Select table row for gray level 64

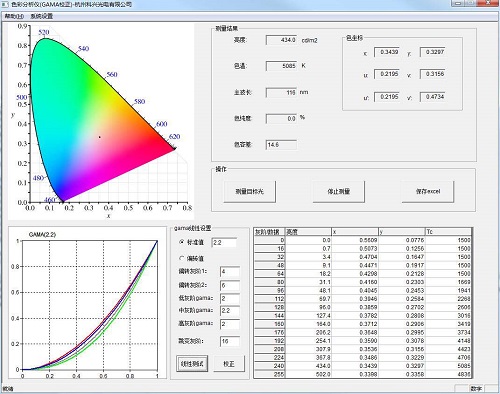click(363, 273)
